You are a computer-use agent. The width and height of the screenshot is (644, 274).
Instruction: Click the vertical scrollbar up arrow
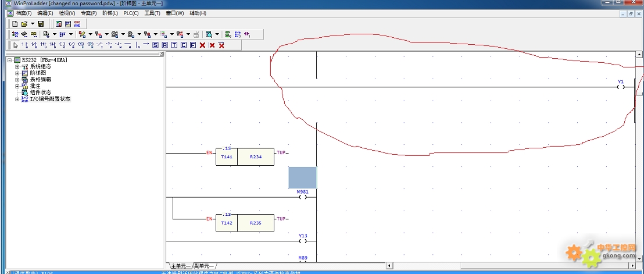[639, 54]
